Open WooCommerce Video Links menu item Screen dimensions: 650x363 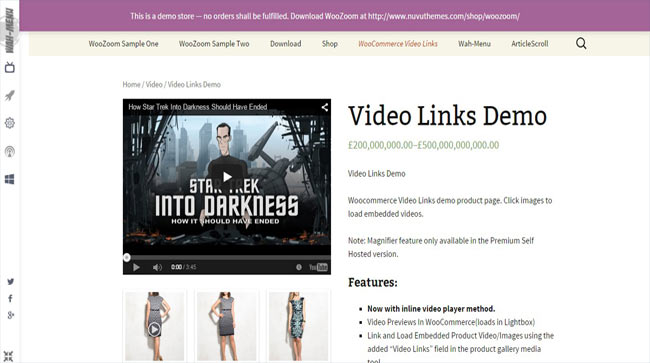coord(398,44)
